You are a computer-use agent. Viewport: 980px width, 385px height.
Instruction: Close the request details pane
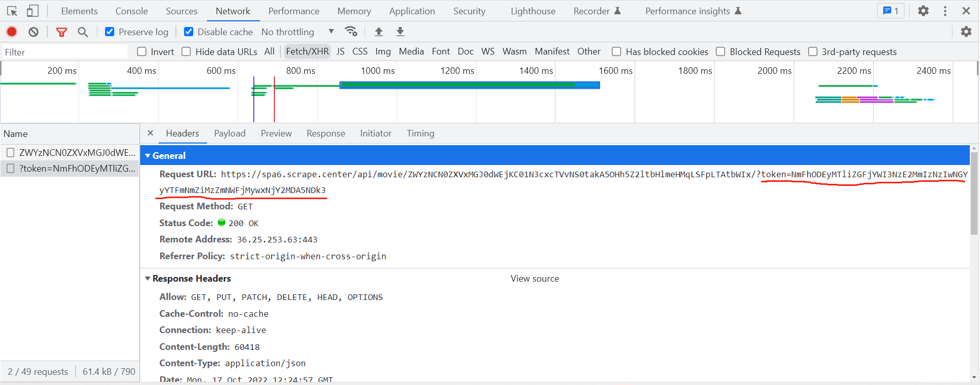[x=150, y=133]
